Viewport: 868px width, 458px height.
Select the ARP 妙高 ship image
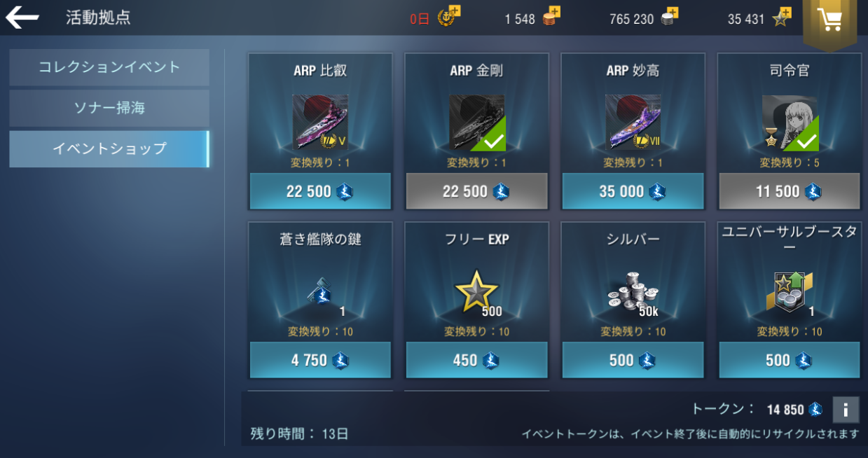click(633, 122)
